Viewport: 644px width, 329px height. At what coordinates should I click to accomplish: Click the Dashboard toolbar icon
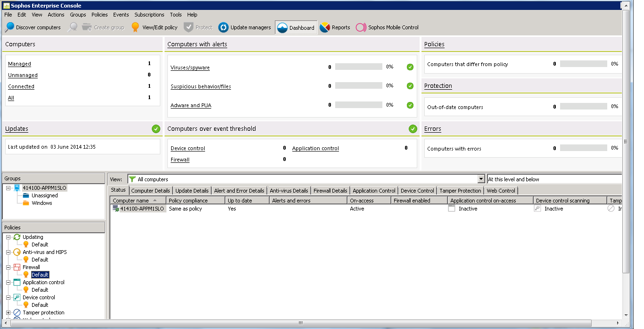point(282,28)
